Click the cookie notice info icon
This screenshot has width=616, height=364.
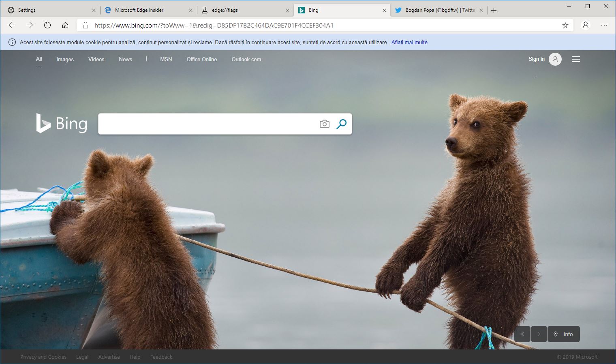[12, 42]
